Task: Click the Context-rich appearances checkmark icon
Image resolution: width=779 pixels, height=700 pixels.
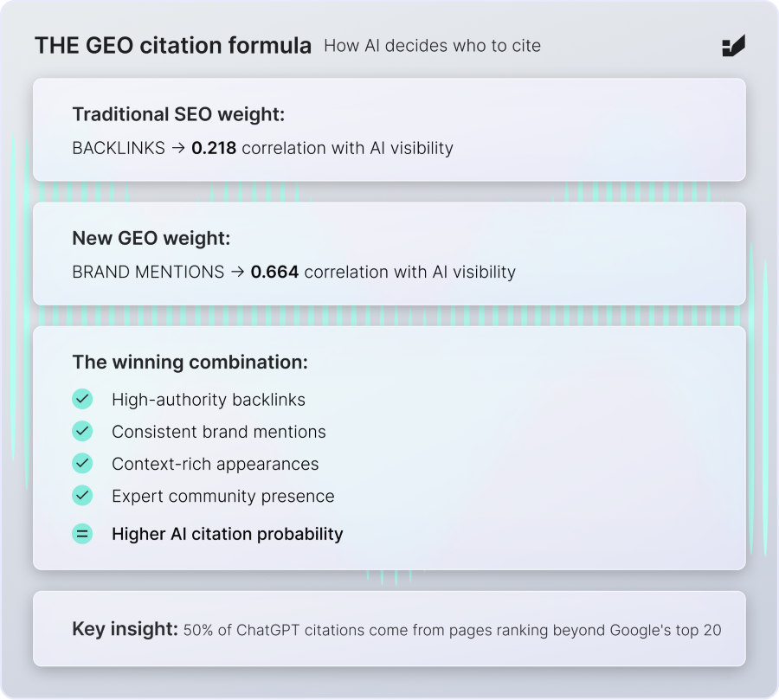Action: 82,464
